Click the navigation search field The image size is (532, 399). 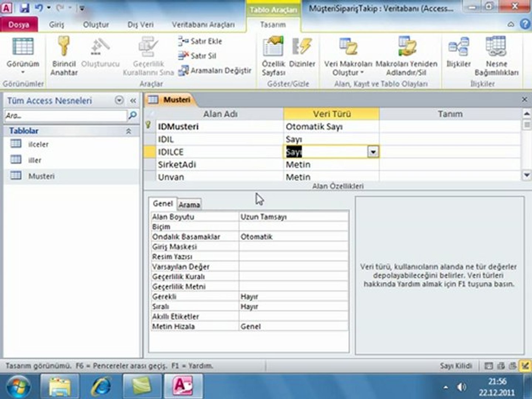(x=66, y=116)
